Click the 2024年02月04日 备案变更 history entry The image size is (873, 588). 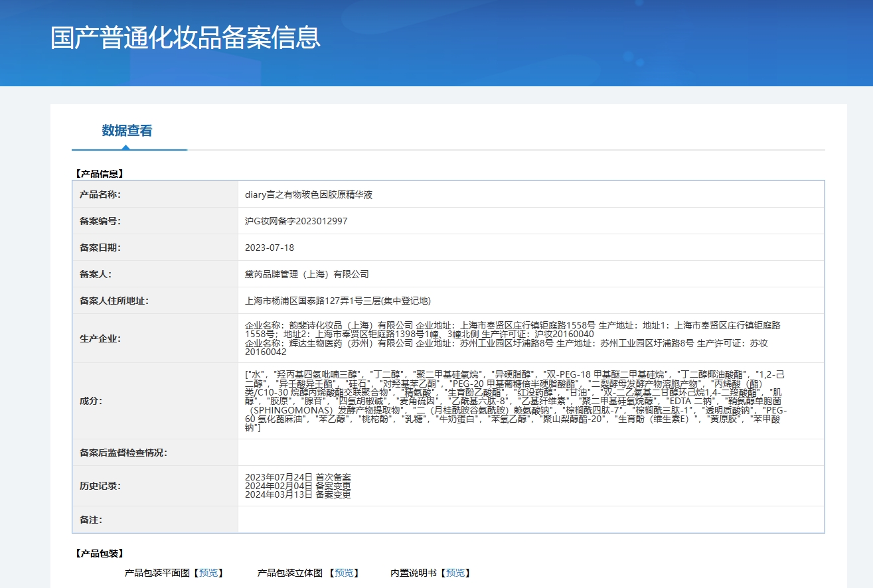(x=297, y=486)
